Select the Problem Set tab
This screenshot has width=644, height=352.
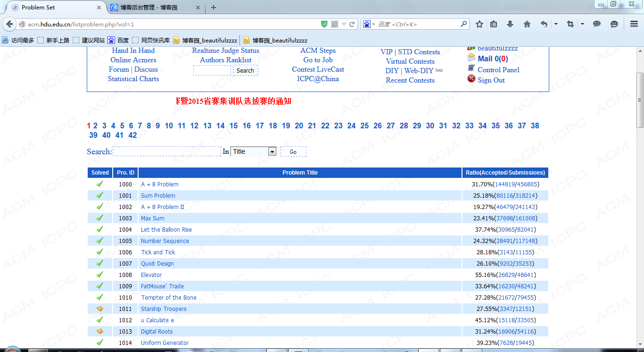[57, 8]
